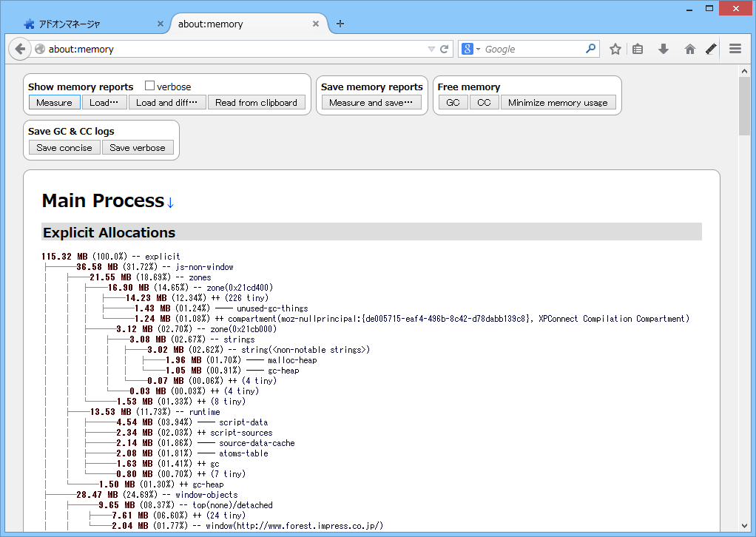Screen dimensions: 756x537
Task: Select the about:memory tab
Action: 250,24
